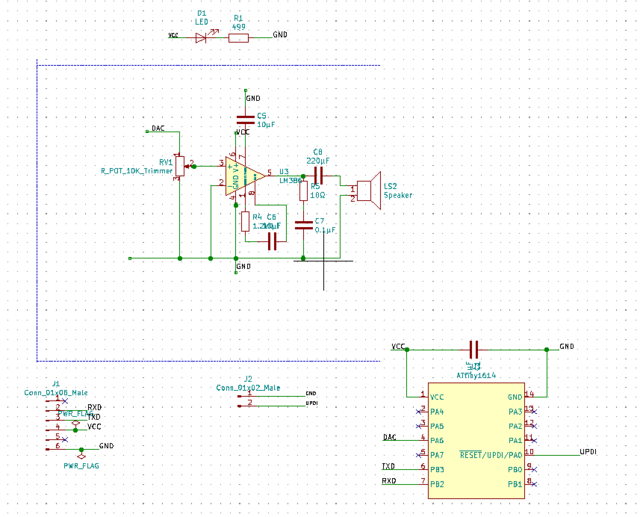The height and width of the screenshot is (517, 640).
Task: Click the RESET/UPDI/PA0 pin name
Action: coord(491,455)
